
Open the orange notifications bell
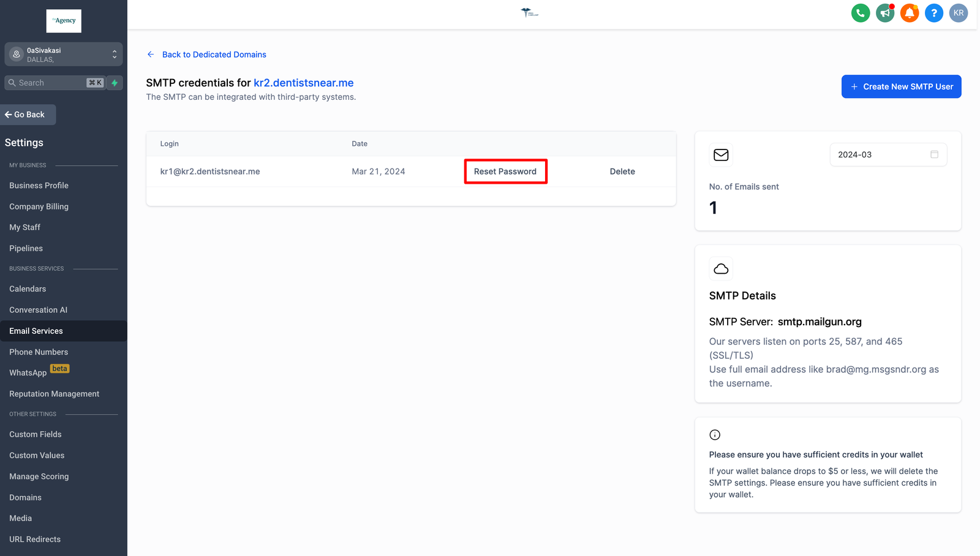[910, 13]
